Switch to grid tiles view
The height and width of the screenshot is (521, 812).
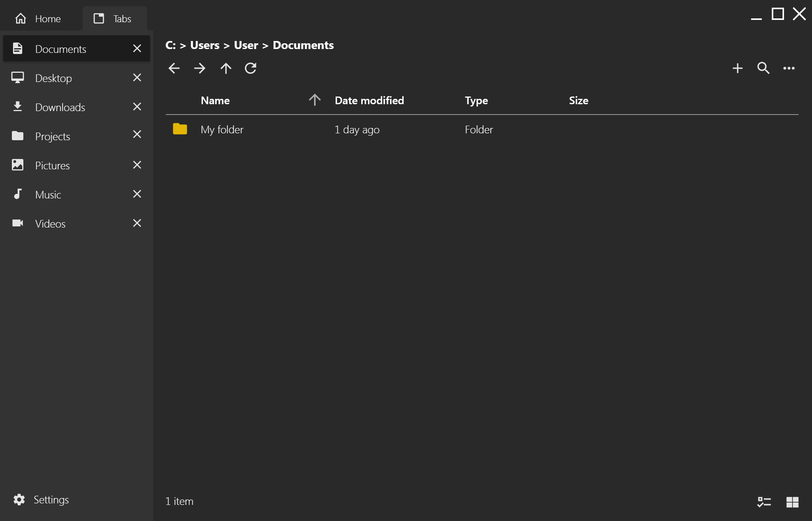point(792,501)
